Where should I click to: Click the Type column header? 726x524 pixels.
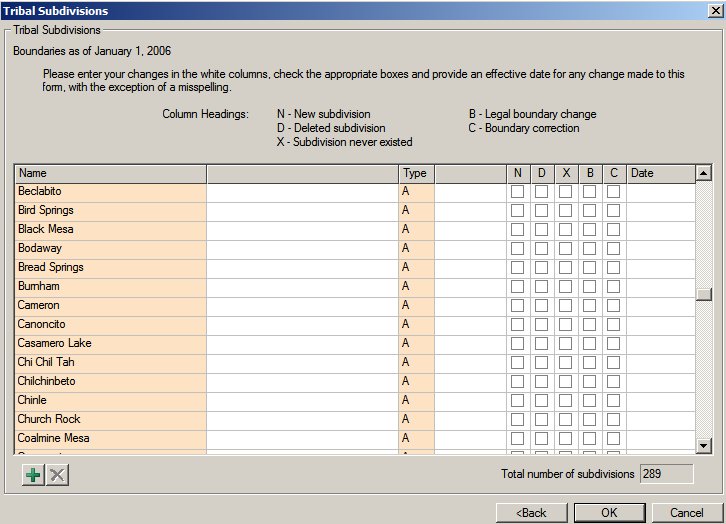point(415,173)
